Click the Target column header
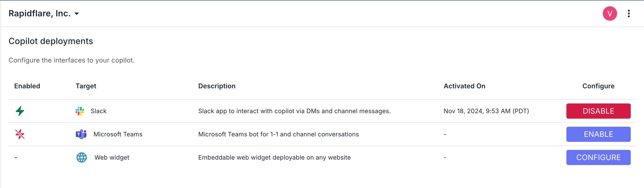Screen dimensions: 644x188 pyautogui.click(x=86, y=86)
